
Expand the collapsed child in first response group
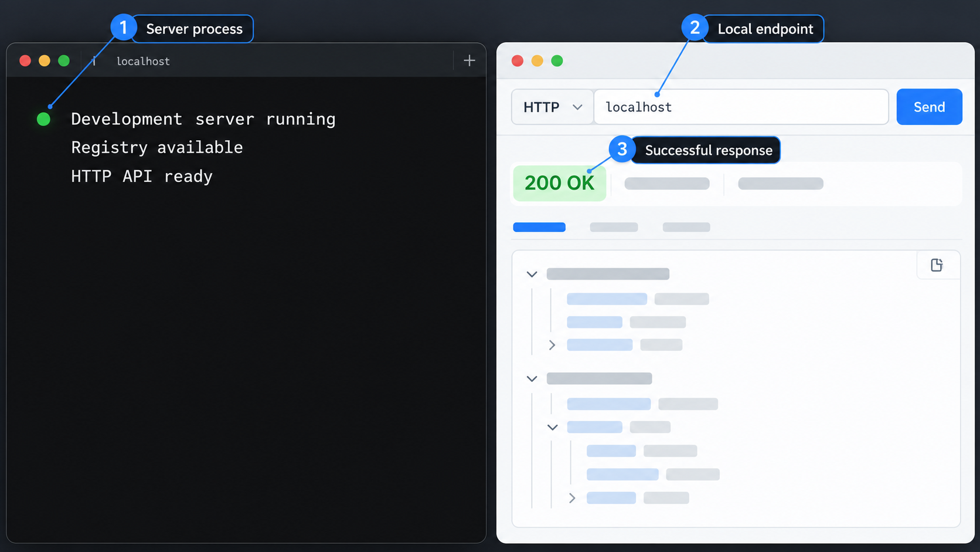point(552,345)
